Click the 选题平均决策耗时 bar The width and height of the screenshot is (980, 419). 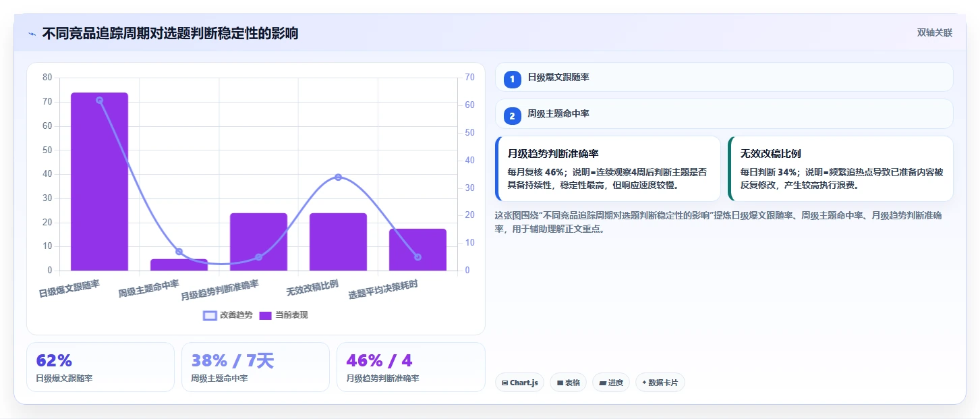tap(417, 250)
